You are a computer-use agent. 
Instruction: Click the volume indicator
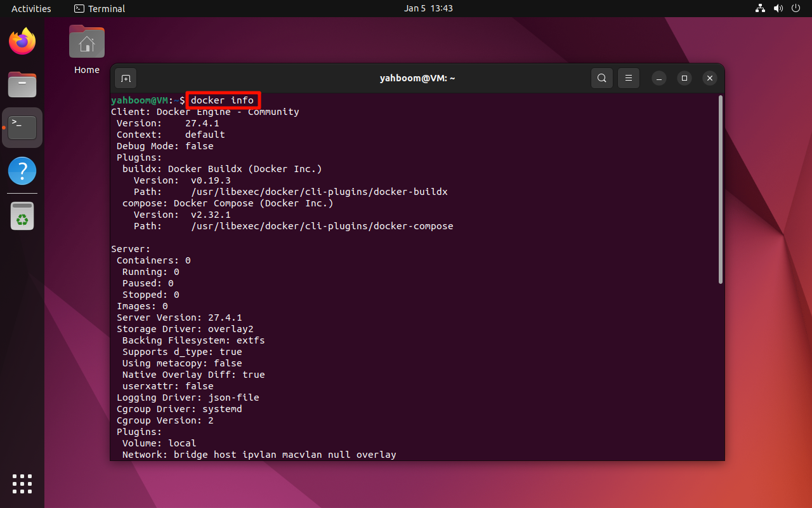pos(778,8)
